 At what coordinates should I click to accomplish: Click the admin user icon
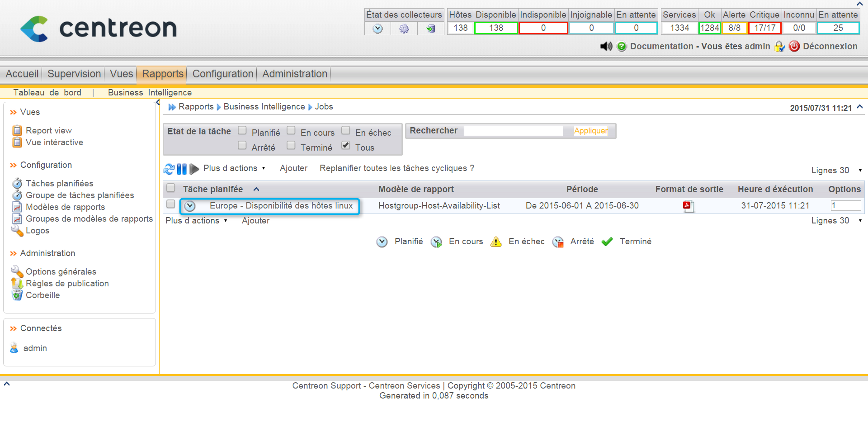14,348
